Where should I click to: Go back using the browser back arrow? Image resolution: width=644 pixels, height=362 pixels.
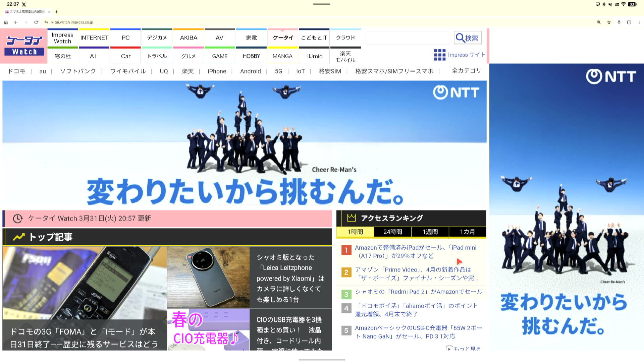(x=16, y=22)
